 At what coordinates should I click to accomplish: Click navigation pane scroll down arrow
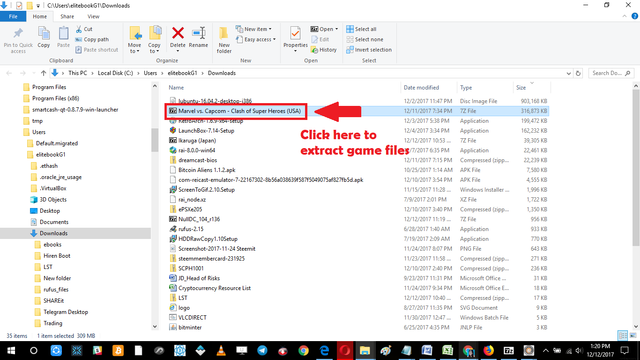tap(155, 326)
